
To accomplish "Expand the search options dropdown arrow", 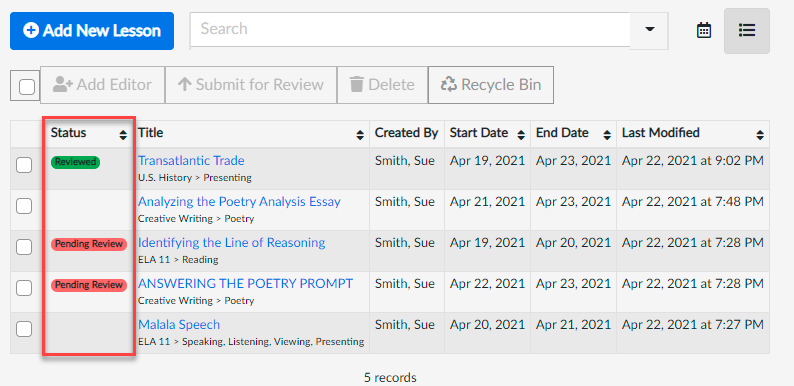I will [x=649, y=29].
